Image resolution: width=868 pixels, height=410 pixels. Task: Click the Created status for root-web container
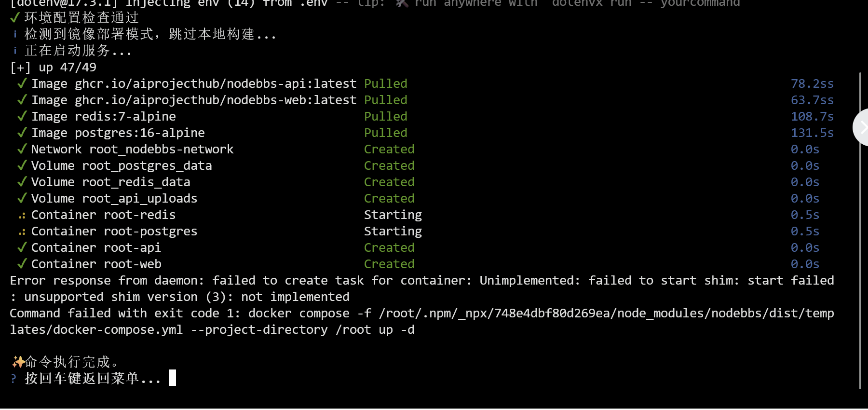(389, 264)
